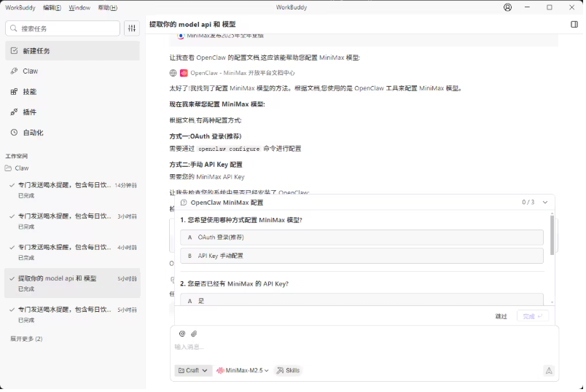Open the Craft mode dropdown

tap(193, 371)
